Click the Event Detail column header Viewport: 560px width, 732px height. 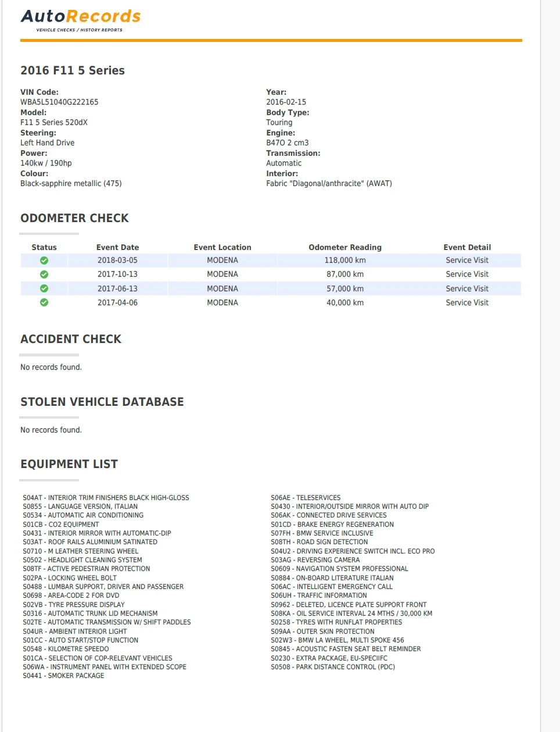[x=467, y=247]
